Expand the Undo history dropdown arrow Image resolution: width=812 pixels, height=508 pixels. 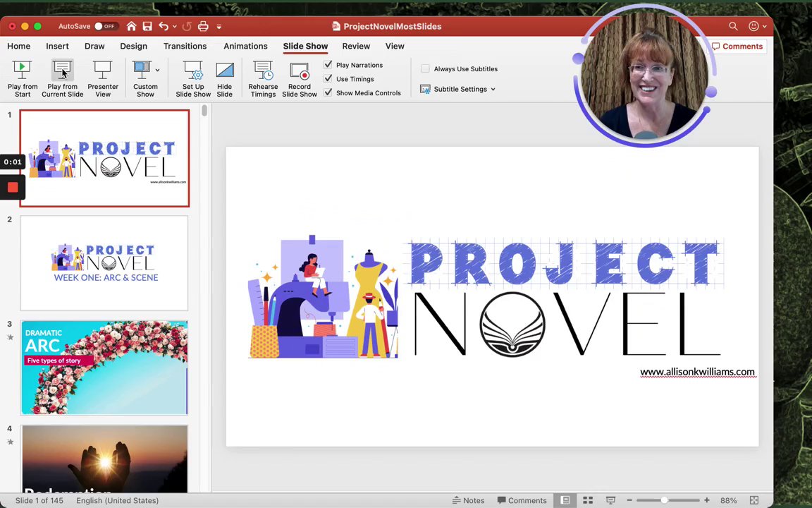(175, 26)
